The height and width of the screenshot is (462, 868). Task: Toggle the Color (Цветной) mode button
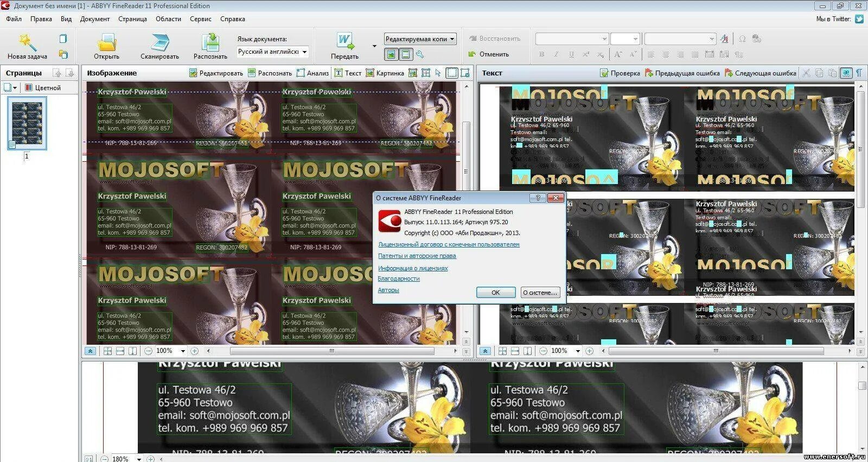point(43,87)
